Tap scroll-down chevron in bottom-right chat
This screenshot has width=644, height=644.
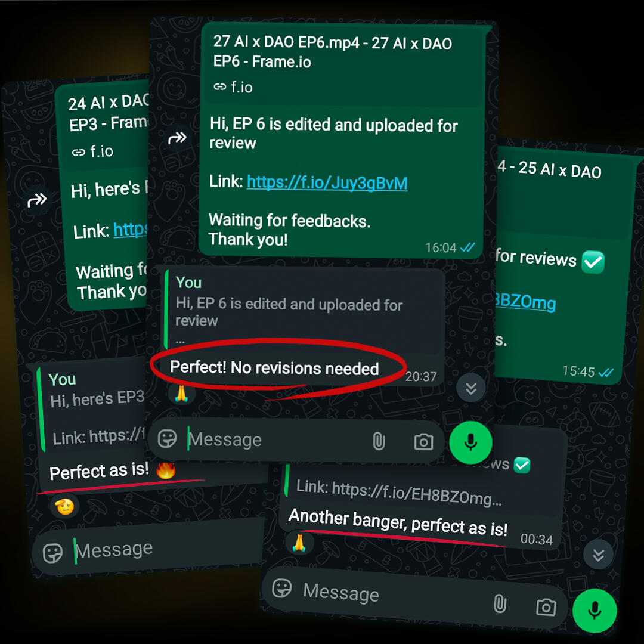pos(599,555)
